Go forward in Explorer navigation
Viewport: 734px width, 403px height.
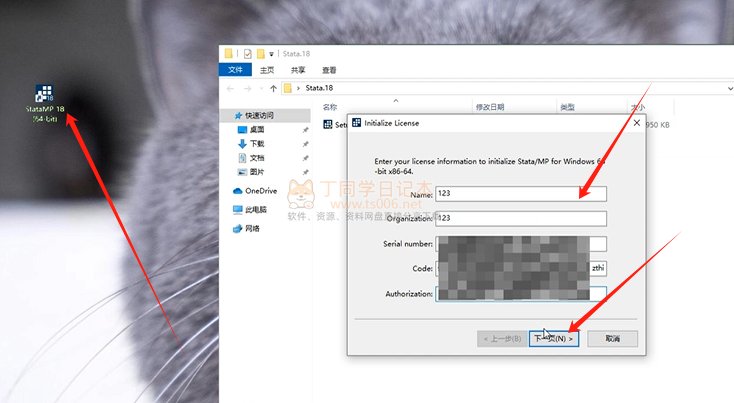coord(248,88)
